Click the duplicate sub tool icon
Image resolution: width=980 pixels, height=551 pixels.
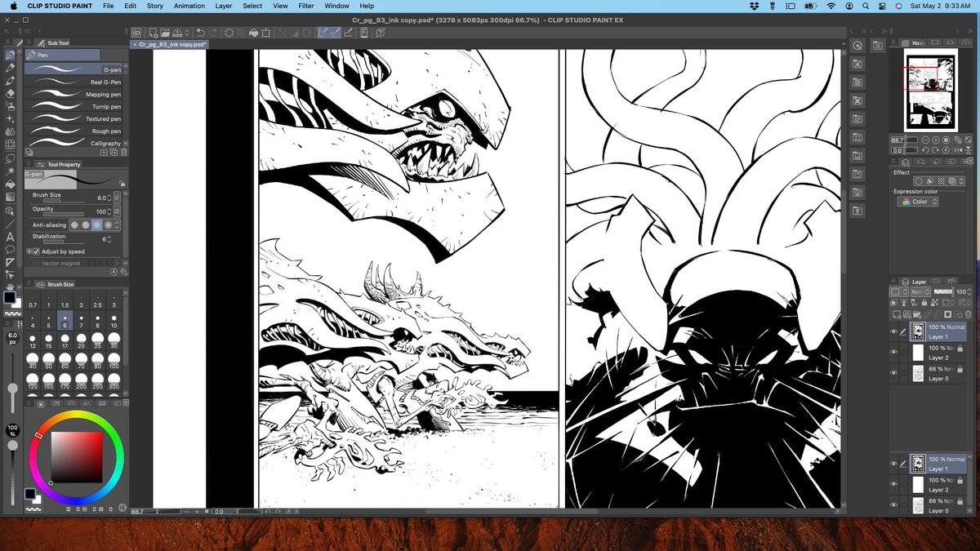[114, 152]
